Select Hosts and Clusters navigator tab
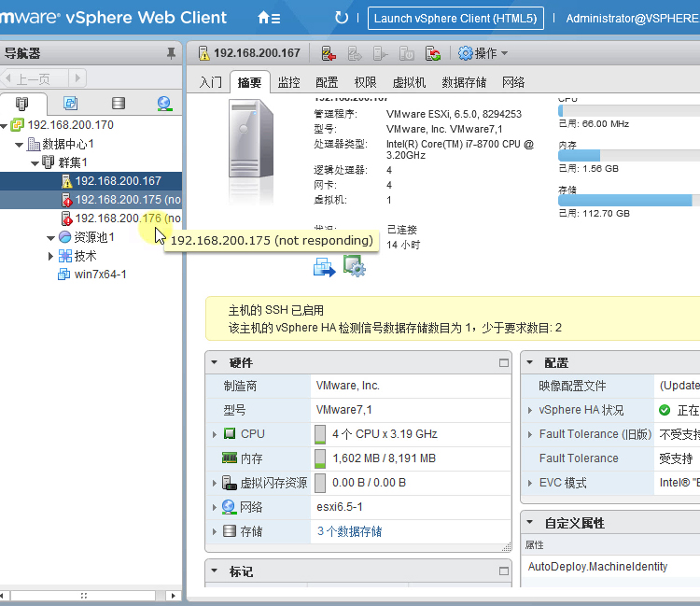This screenshot has height=606, width=700. click(21, 104)
